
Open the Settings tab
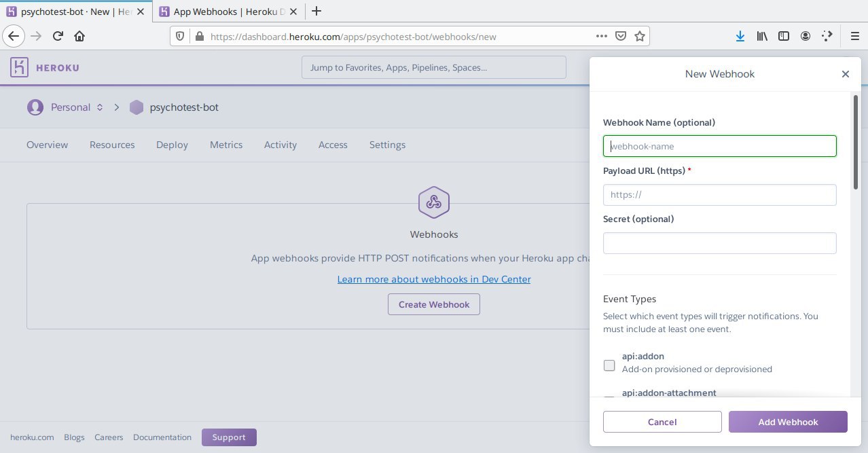coord(387,145)
